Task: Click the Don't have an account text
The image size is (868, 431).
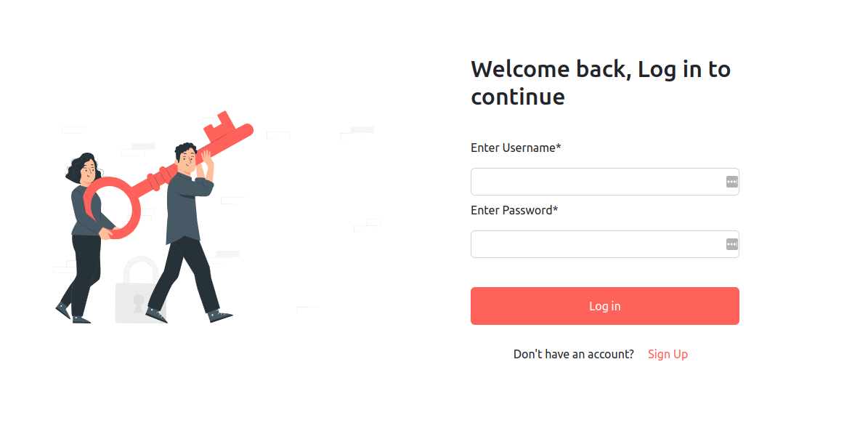Action: (573, 354)
